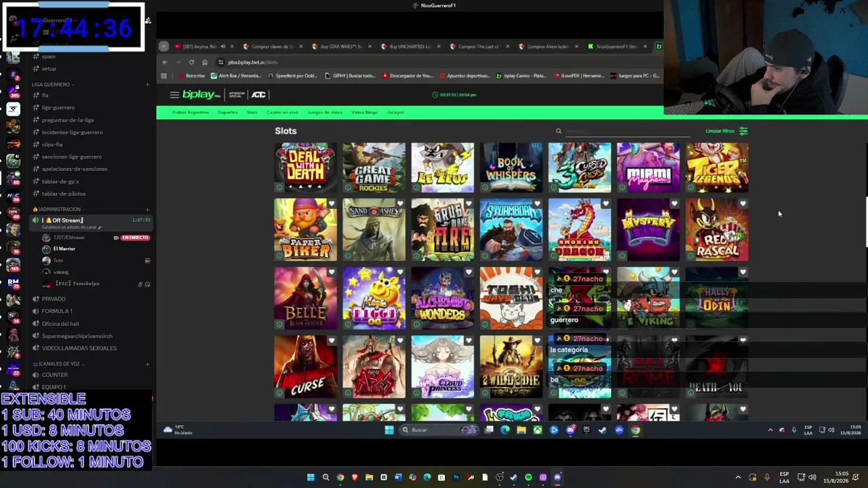Add a channel to Administración category
This screenshot has width=868, height=488.
(147, 209)
